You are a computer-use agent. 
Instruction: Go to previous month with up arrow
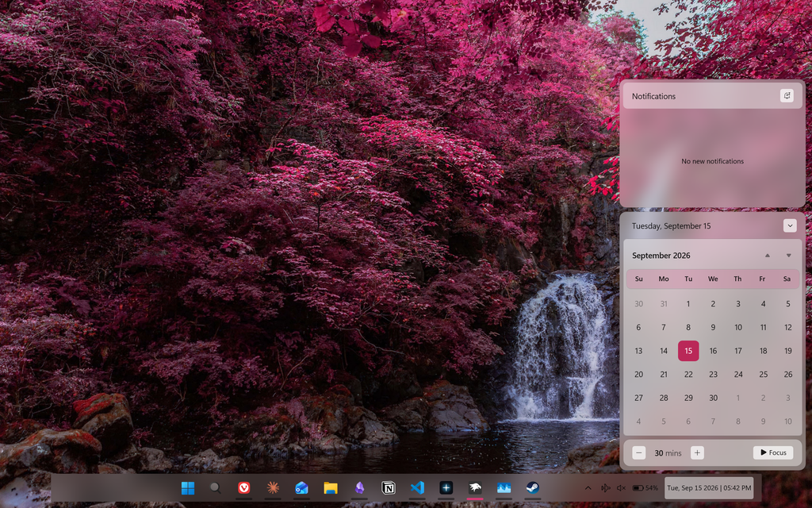click(x=768, y=256)
